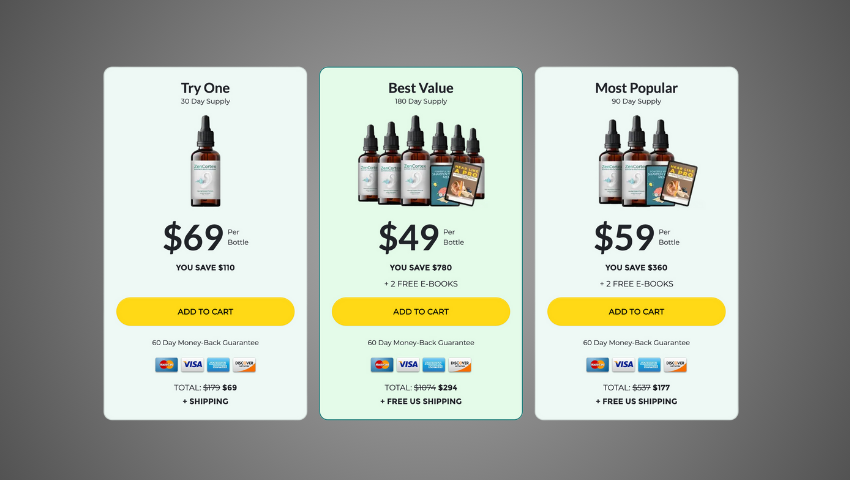Click the $69 per bottle price

click(x=205, y=237)
